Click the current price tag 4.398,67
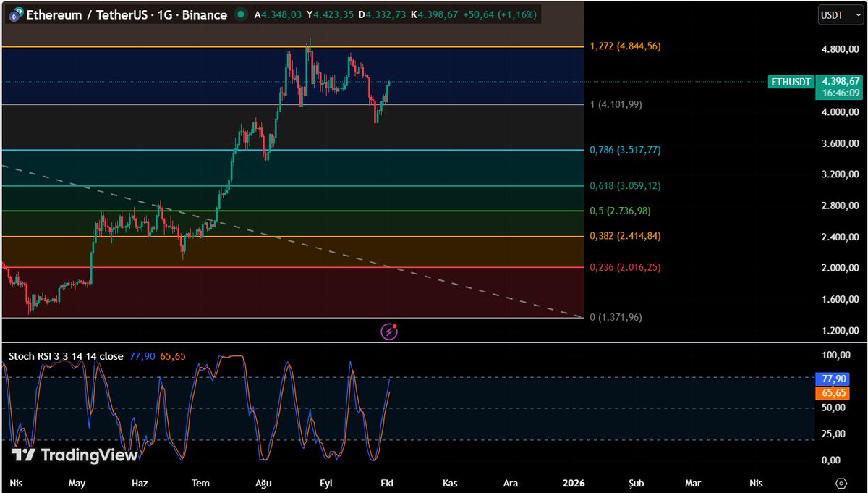Image resolution: width=868 pixels, height=493 pixels. point(839,82)
